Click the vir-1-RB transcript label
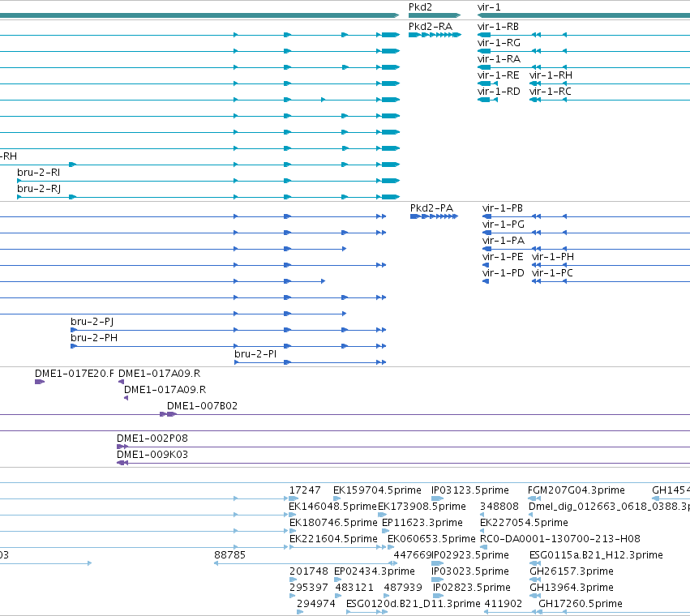 [498, 27]
